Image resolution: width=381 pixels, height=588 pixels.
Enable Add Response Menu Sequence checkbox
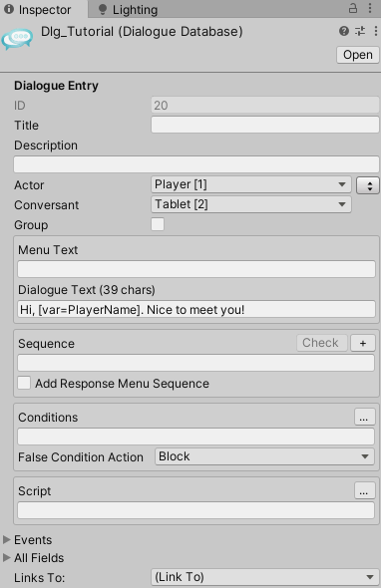[24, 384]
